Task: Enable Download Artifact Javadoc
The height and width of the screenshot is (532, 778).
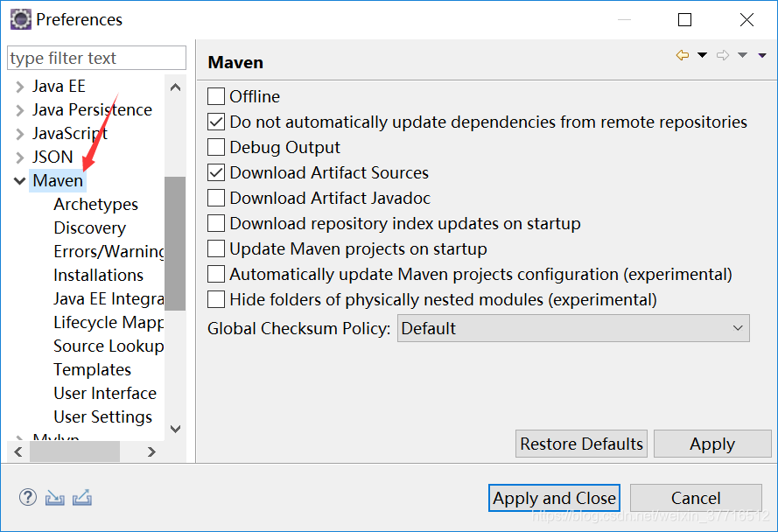Action: (x=216, y=198)
